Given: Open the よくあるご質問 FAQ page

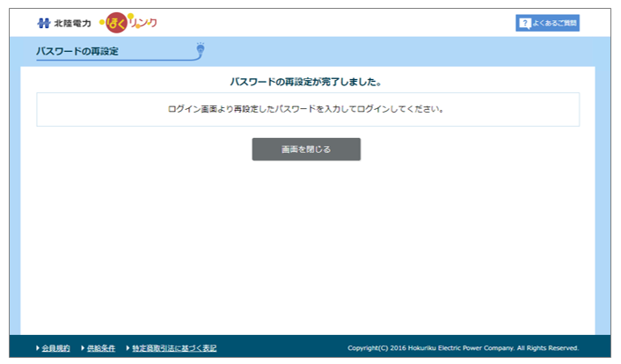Looking at the screenshot, I should (548, 23).
